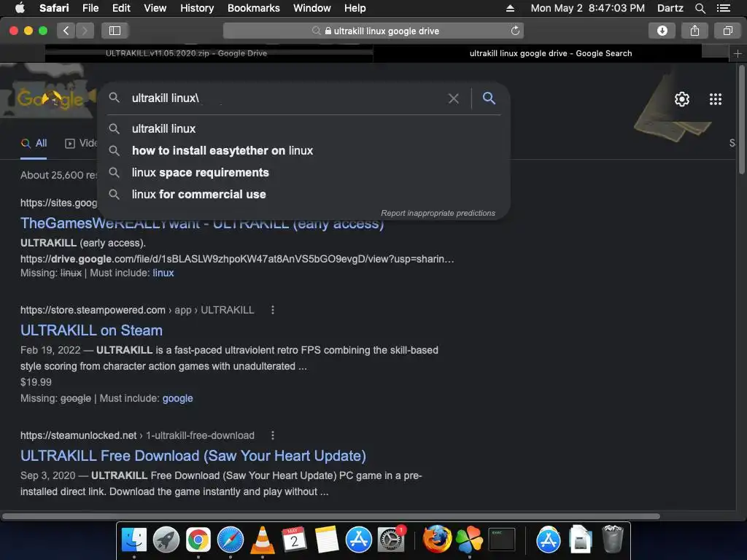The width and height of the screenshot is (747, 560).
Task: Choose 'how to install easytether on linux' suggestion
Action: tap(304, 150)
